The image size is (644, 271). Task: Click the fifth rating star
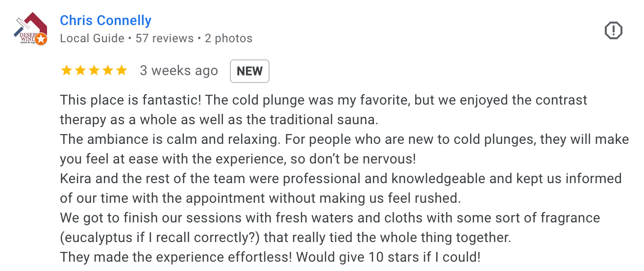point(121,71)
